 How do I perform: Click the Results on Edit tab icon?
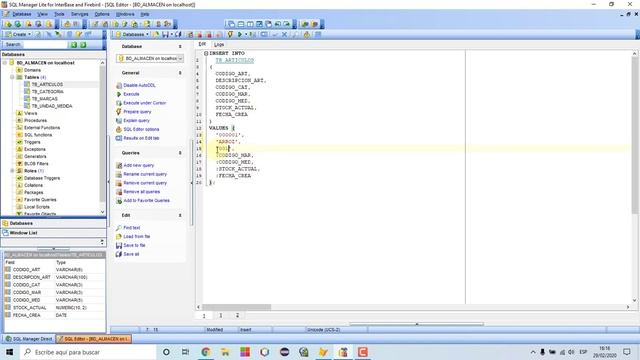119,138
